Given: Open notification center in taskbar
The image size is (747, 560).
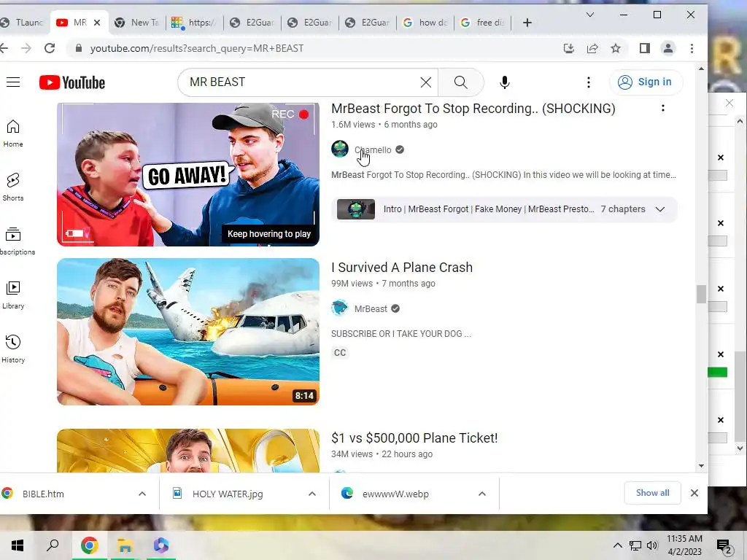Looking at the screenshot, I should (x=724, y=546).
